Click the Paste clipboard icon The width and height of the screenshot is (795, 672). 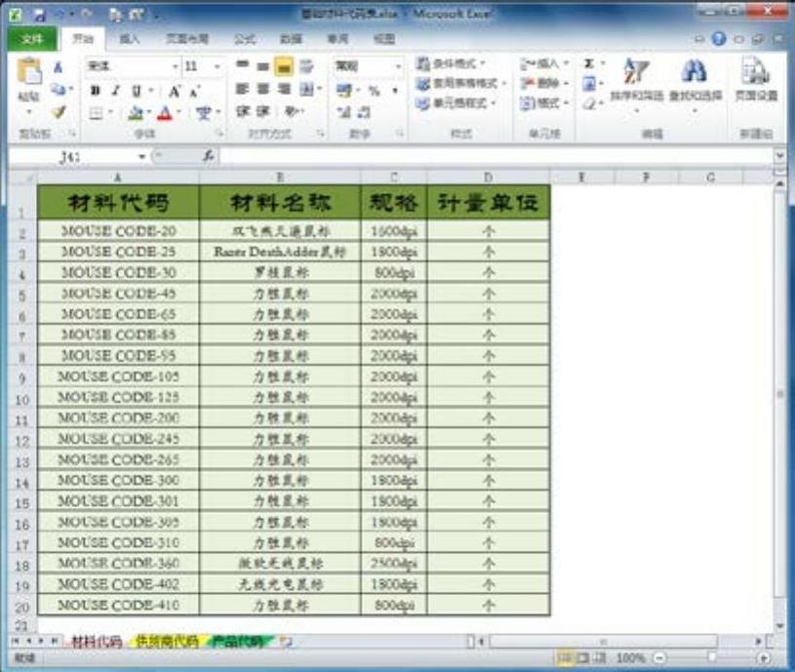29,71
